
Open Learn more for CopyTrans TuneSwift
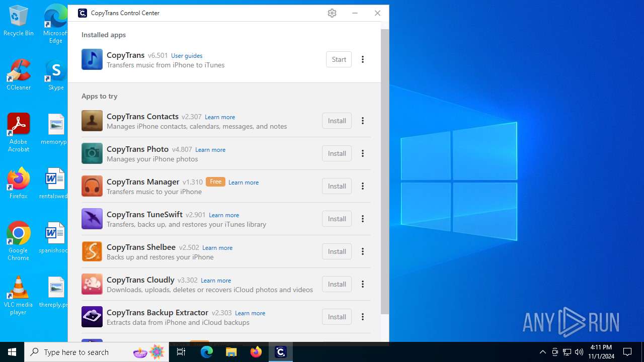(224, 215)
